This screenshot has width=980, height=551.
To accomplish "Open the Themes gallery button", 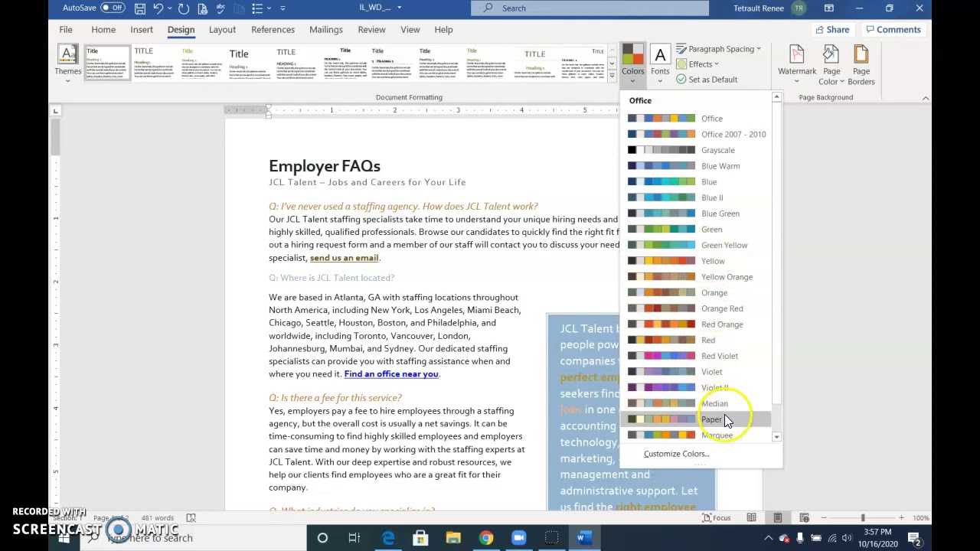I will 67,64.
